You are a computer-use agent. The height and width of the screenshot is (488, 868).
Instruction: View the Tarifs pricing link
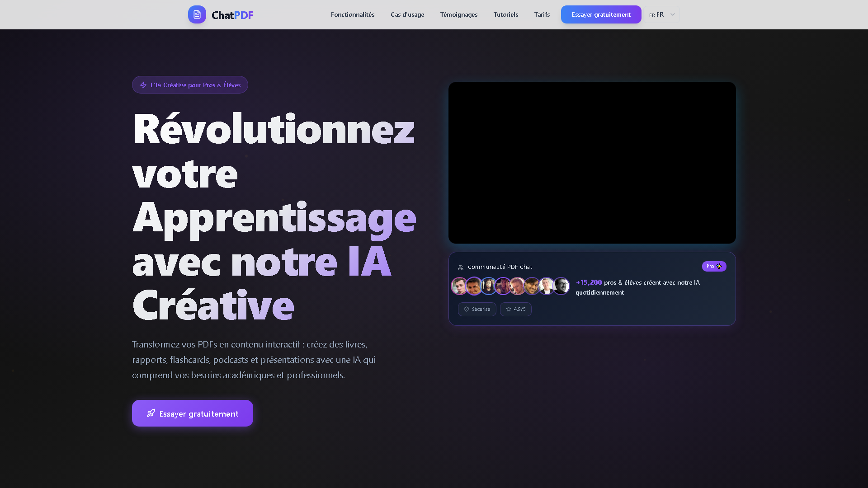542,14
